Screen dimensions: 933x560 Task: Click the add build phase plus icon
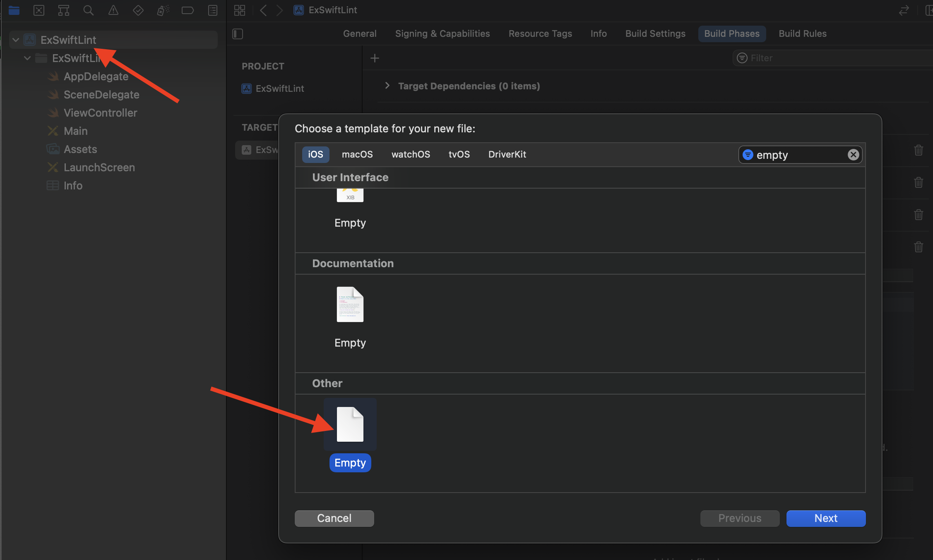(375, 58)
